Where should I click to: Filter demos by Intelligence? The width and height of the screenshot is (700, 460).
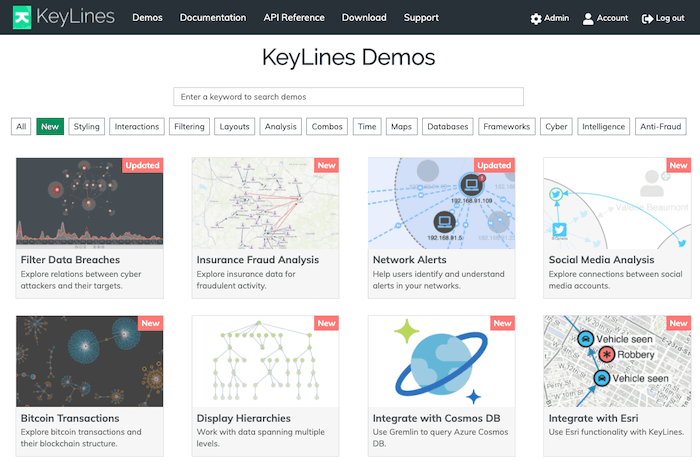pos(604,126)
